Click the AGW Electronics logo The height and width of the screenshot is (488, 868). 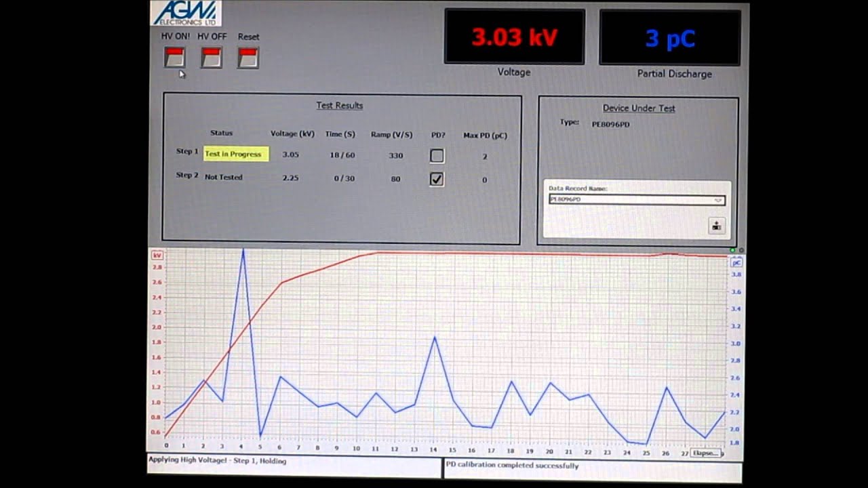pyautogui.click(x=185, y=13)
